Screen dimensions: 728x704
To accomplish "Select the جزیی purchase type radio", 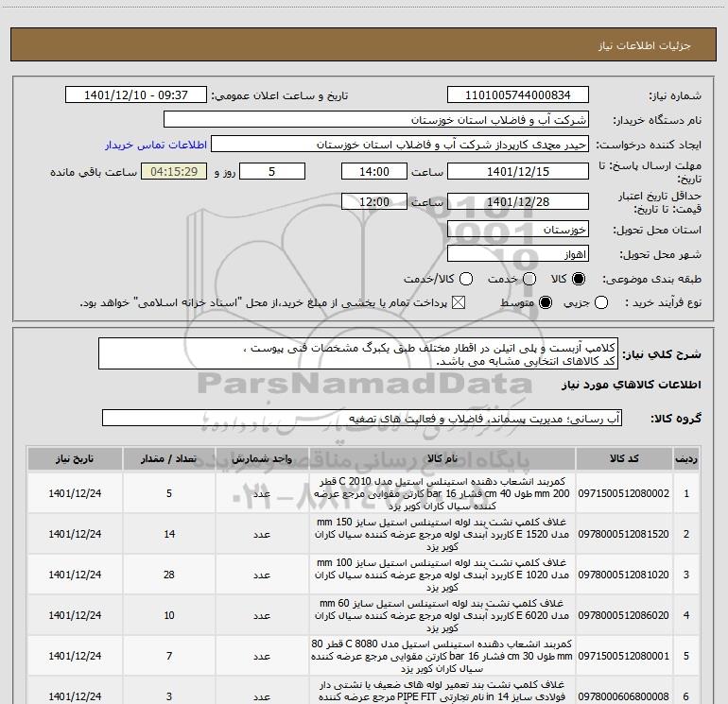I will pos(601,303).
